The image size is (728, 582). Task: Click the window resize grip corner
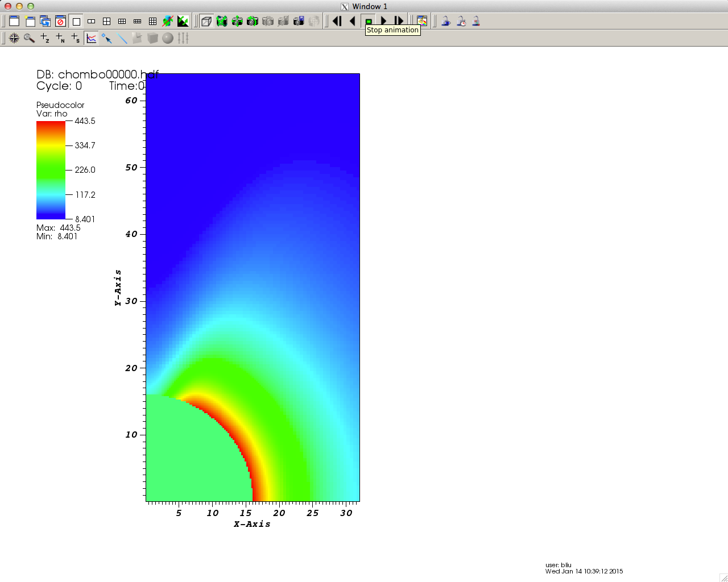click(x=723, y=577)
